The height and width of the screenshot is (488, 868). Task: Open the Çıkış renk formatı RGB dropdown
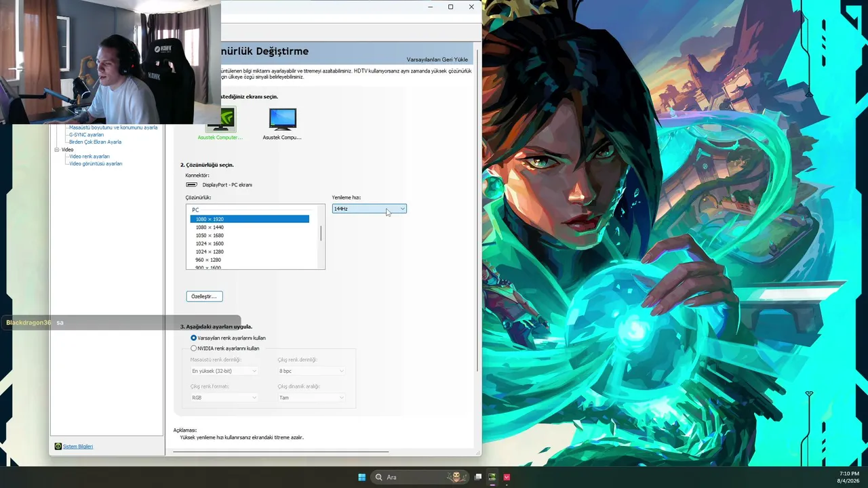(224, 397)
